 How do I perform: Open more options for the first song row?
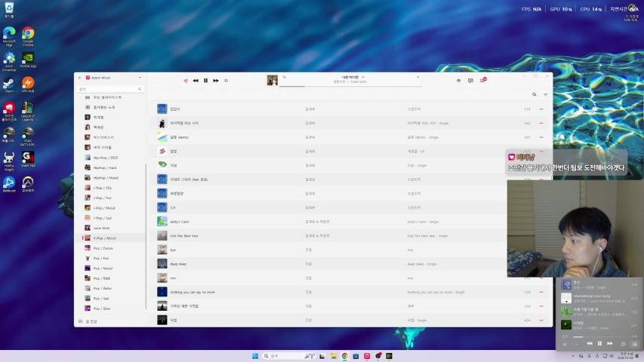pos(541,109)
